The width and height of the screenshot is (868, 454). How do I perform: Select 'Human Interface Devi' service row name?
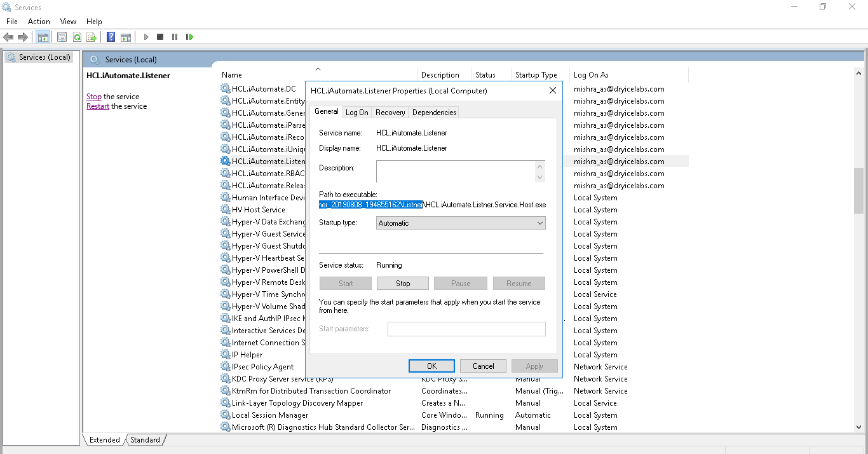268,198
